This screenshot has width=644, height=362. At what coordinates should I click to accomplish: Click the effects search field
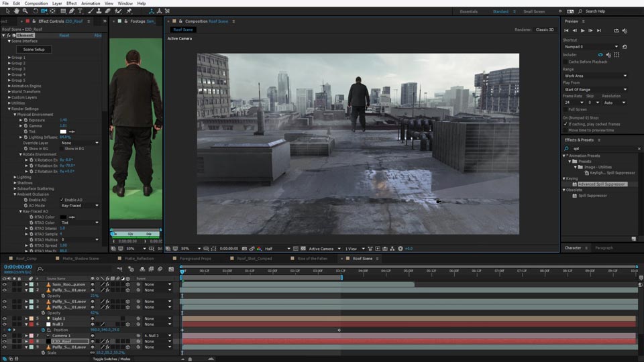(600, 149)
